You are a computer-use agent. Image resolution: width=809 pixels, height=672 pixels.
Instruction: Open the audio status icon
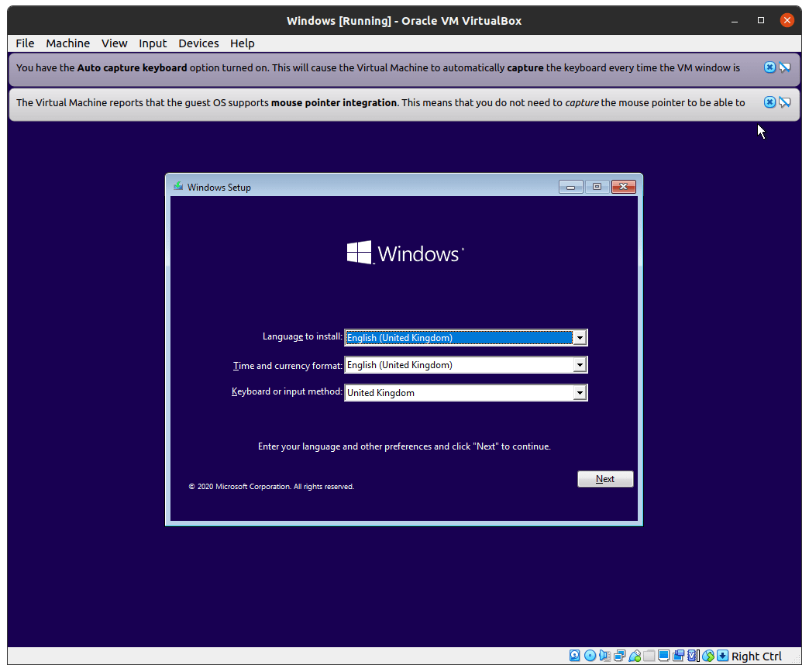tap(604, 656)
